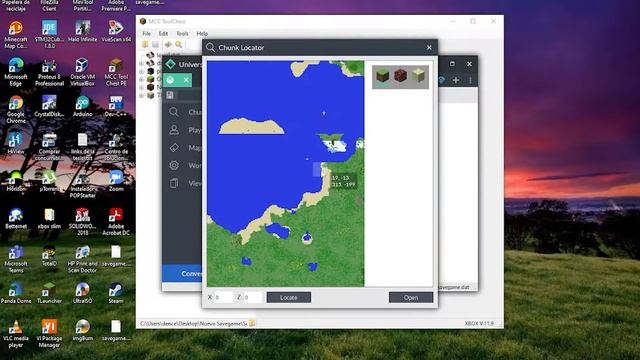The height and width of the screenshot is (360, 640).
Task: Open the Tools menu in MCC ToolChest
Action: 182,33
